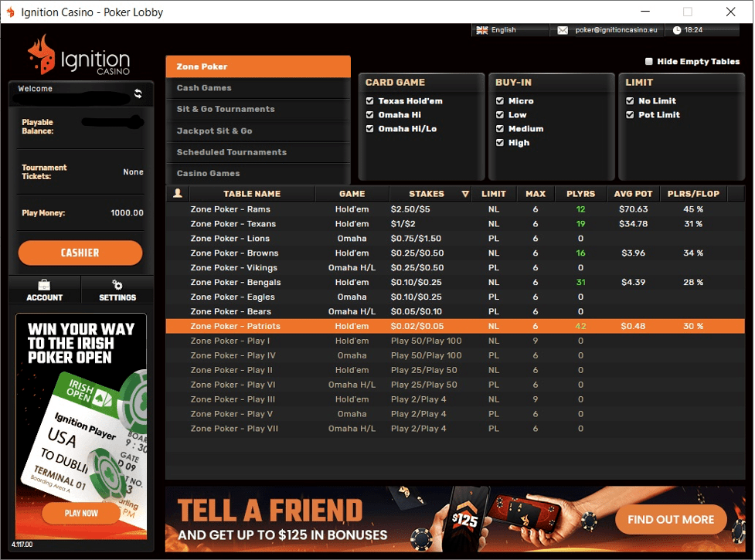The width and height of the screenshot is (755, 560).
Task: Select Zone Poker - Play I row
Action: point(455,341)
